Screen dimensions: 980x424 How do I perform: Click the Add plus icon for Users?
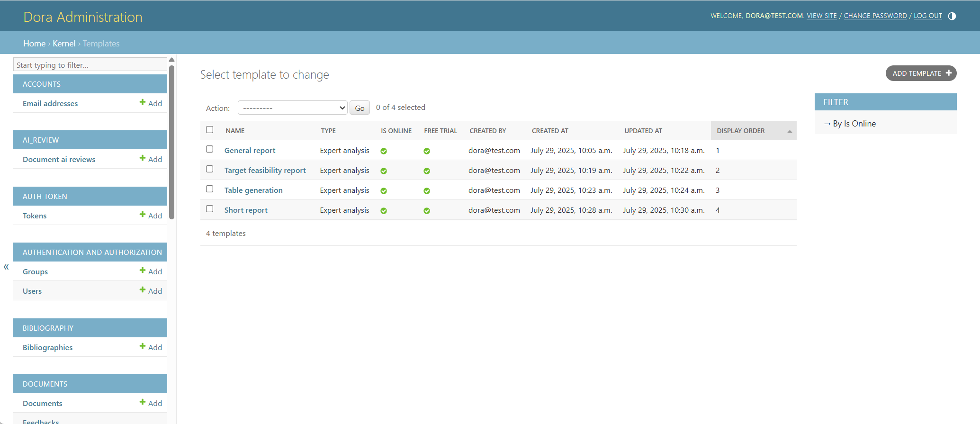click(x=143, y=290)
